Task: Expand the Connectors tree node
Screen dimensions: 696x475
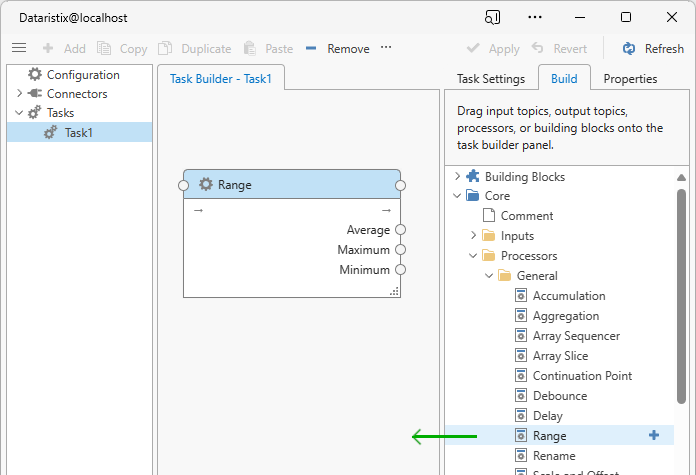Action: (x=18, y=94)
